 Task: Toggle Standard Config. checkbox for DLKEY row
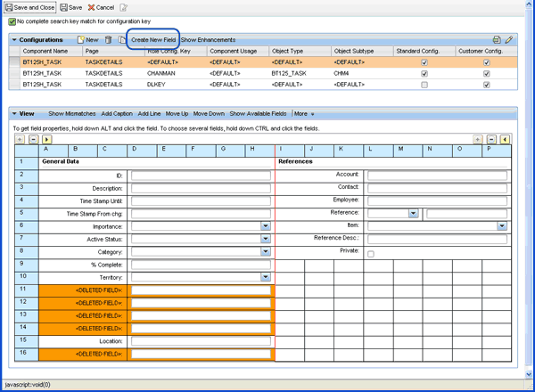click(424, 86)
